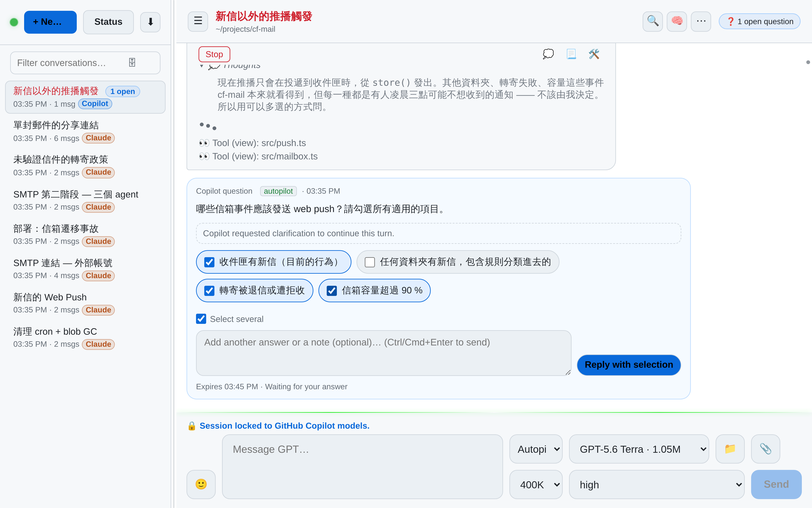Viewport: 812px width, 508px height.
Task: Click Tool (view): src/mailbox.ts entry
Action: click(x=258, y=157)
